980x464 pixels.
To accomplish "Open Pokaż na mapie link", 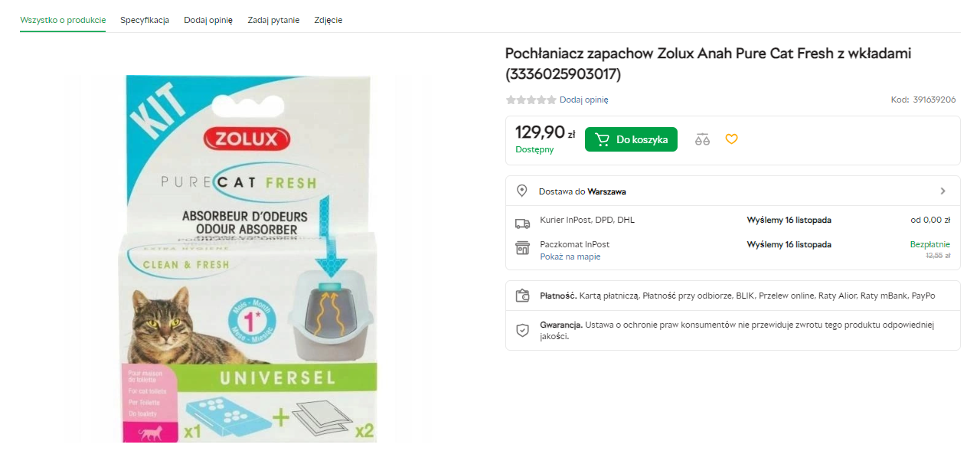I will coord(570,257).
